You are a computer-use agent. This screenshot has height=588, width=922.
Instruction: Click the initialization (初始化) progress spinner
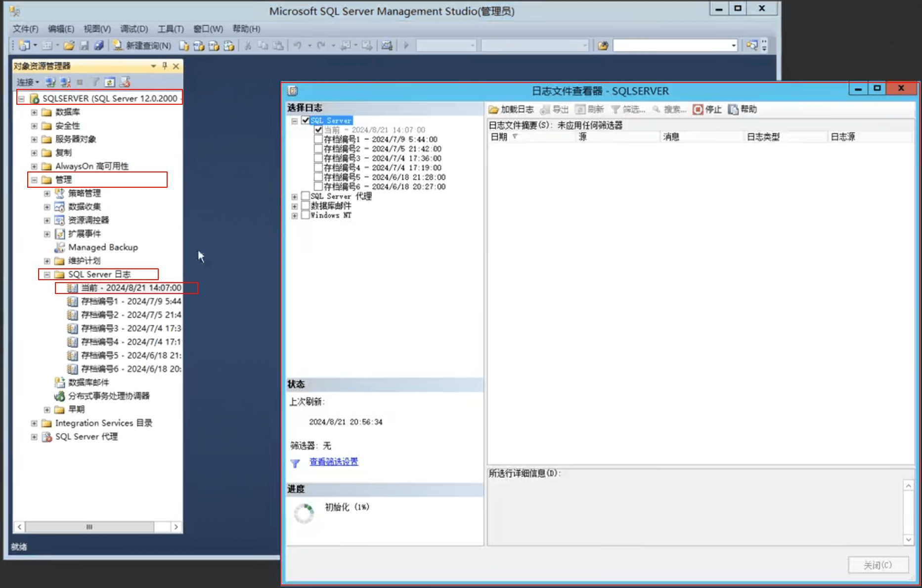(x=304, y=513)
